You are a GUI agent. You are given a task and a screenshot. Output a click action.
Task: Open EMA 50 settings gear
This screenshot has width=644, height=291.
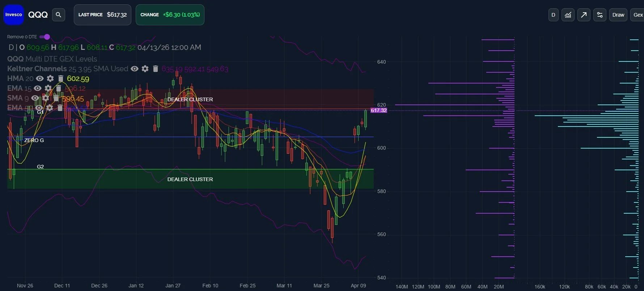coord(50,108)
